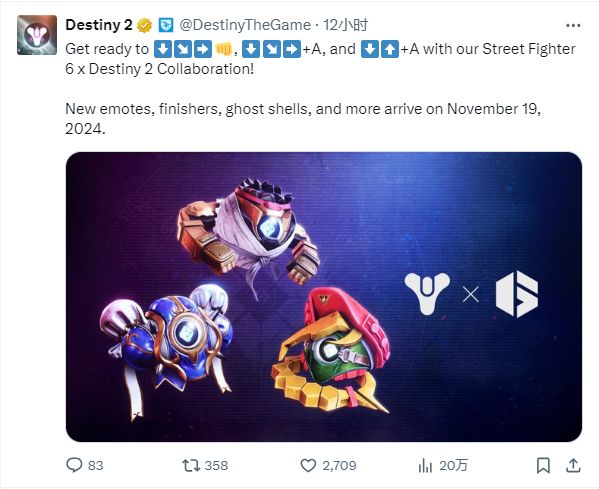The width and height of the screenshot is (599, 489).
Task: Open the collaboration promo image
Action: pyautogui.click(x=324, y=297)
